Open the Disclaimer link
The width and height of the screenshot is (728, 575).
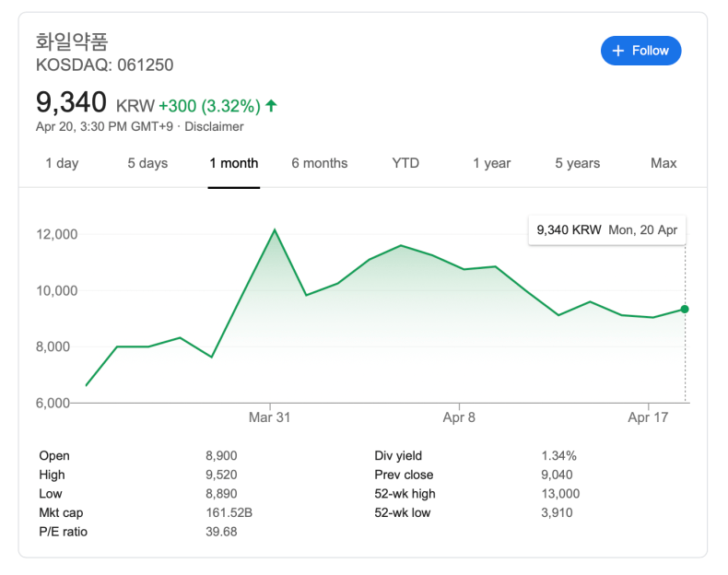214,126
